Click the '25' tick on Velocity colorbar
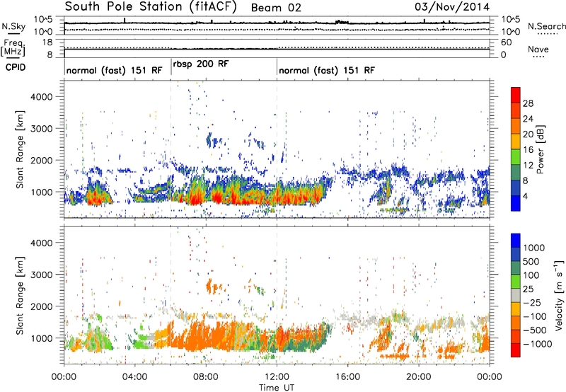Viewport: 566px width, 392px height. 528,289
